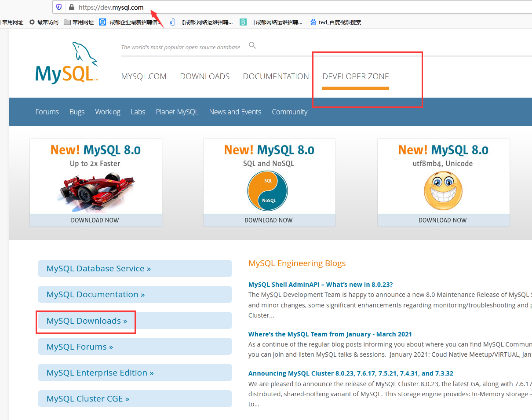532x420 pixels.
Task: Open the 最常访问 gear bookmark
Action: click(44, 22)
